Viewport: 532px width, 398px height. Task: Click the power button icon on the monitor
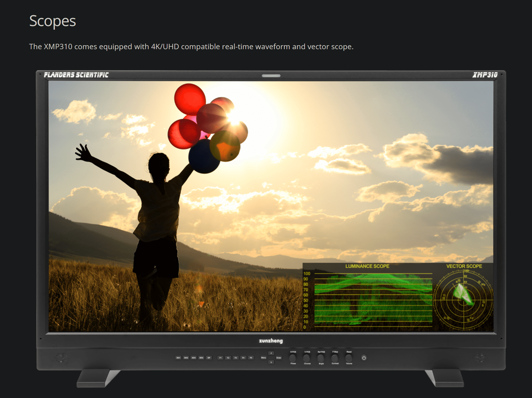click(x=364, y=358)
